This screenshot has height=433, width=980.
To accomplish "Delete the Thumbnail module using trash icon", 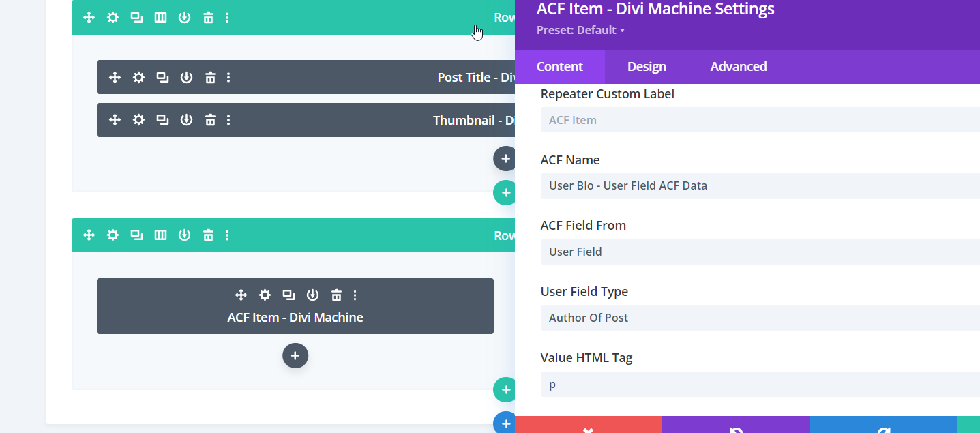I will tap(210, 120).
